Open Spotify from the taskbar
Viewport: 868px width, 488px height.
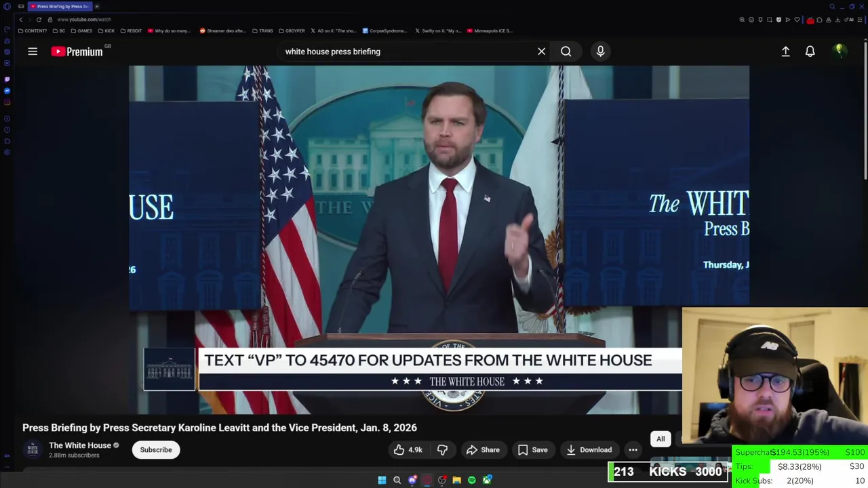click(472, 480)
